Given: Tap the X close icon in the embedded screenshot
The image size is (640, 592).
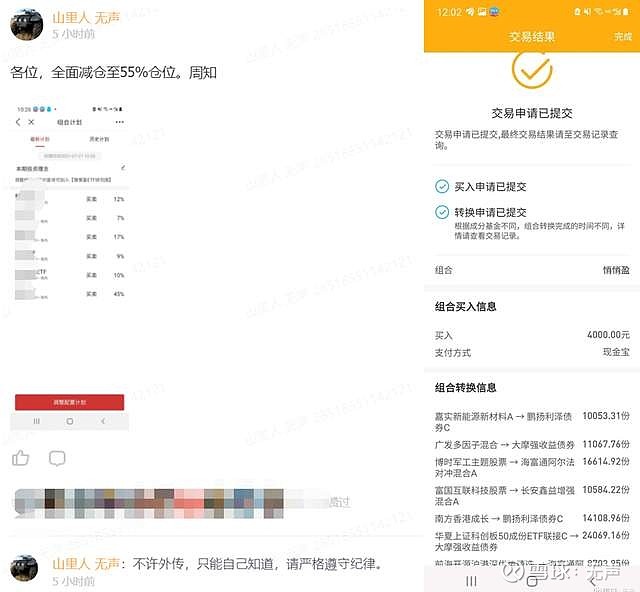Looking at the screenshot, I should point(31,122).
